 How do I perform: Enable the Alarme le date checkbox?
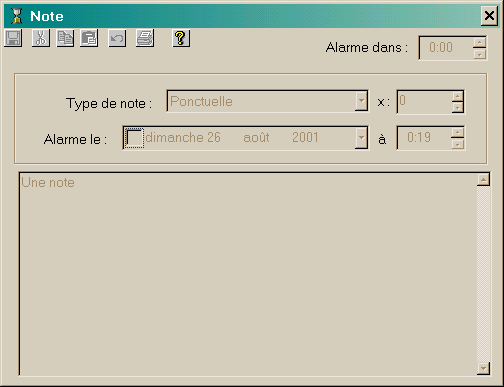coord(134,138)
